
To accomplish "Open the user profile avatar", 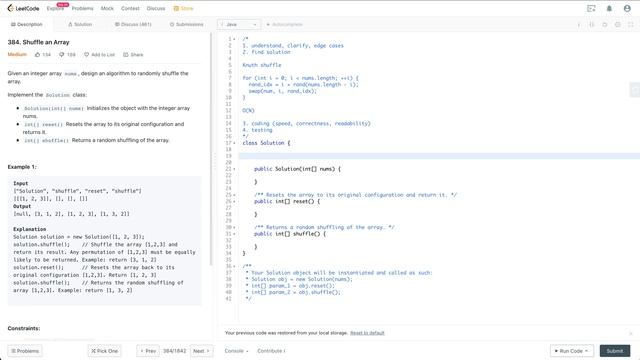I will (627, 8).
